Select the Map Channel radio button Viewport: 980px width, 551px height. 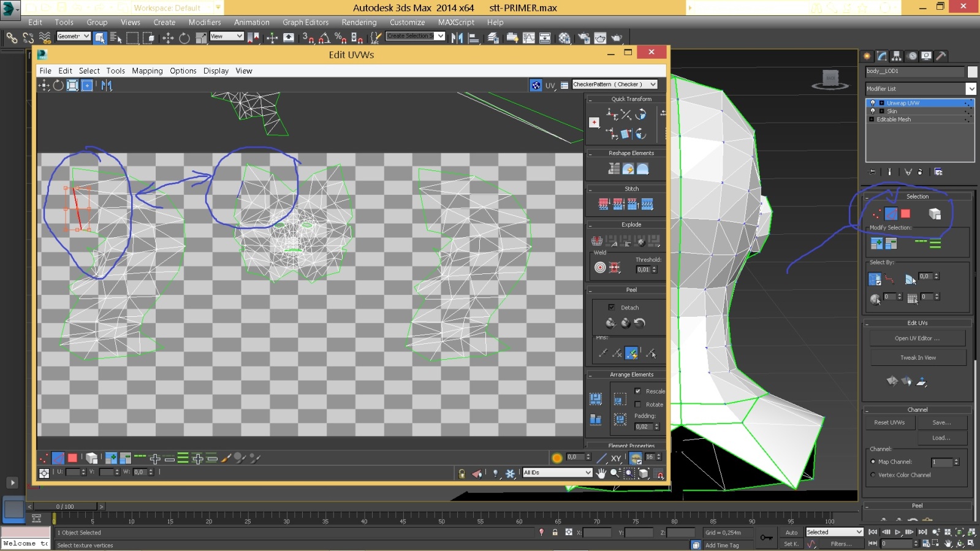click(x=873, y=462)
